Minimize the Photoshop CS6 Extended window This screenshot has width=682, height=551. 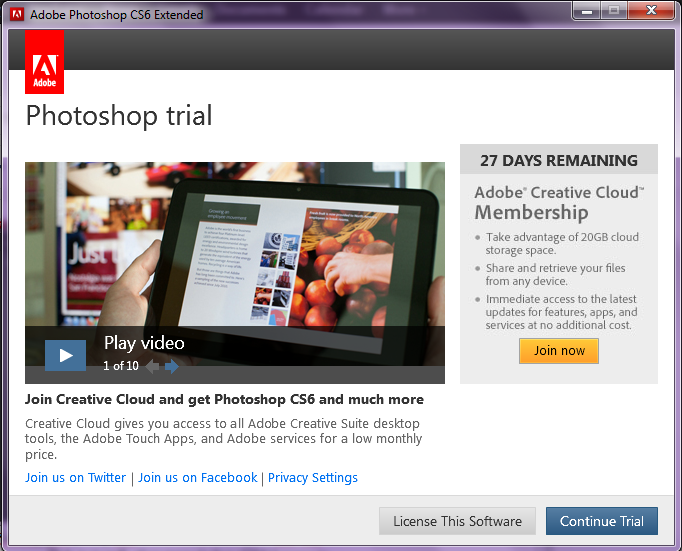pos(587,11)
